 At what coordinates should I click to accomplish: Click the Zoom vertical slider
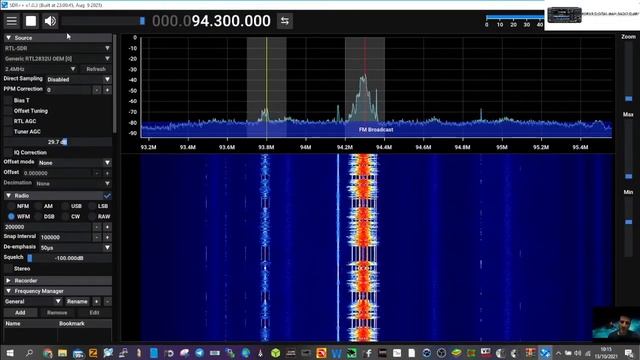pos(629,72)
